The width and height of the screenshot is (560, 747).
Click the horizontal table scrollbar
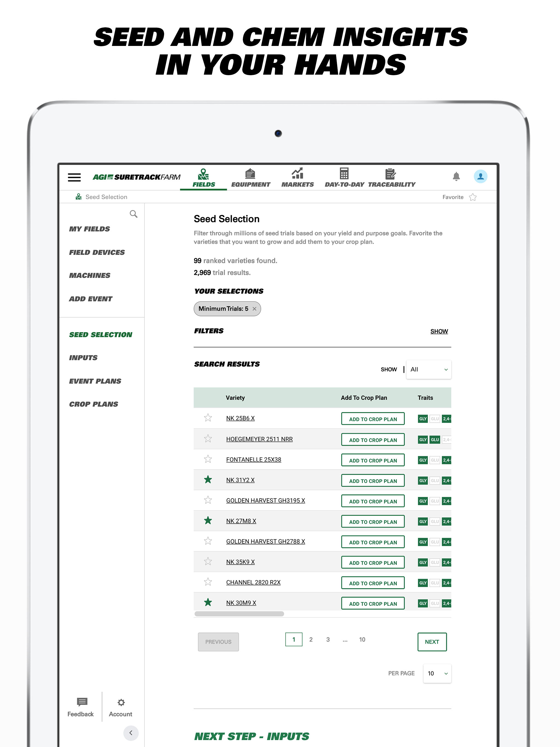[239, 614]
